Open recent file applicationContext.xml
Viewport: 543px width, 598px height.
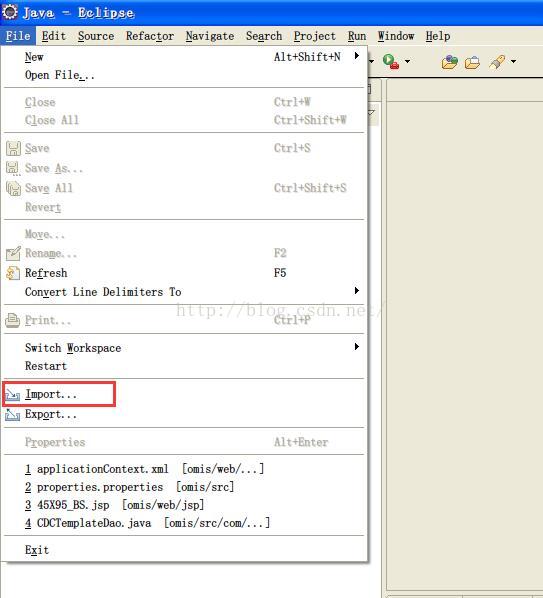pyautogui.click(x=184, y=469)
